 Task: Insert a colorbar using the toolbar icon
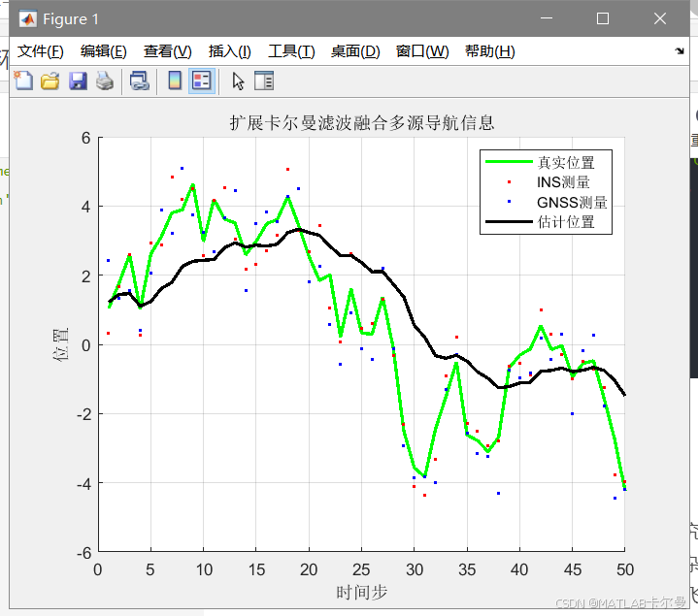[175, 81]
